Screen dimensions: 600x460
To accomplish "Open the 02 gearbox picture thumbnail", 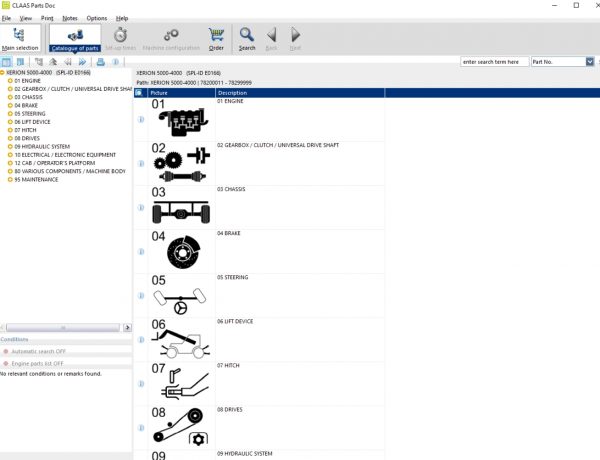I will tap(181, 163).
